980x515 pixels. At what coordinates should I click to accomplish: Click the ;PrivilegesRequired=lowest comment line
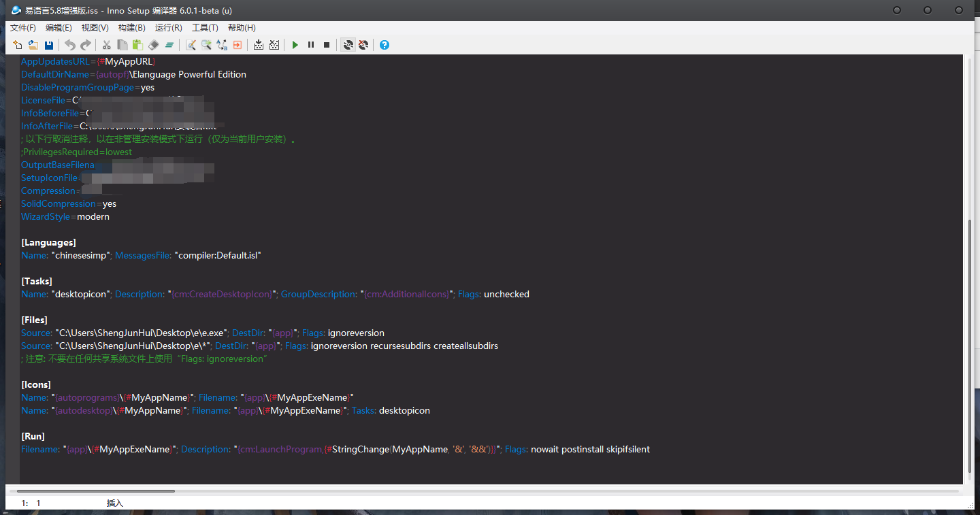coord(77,152)
